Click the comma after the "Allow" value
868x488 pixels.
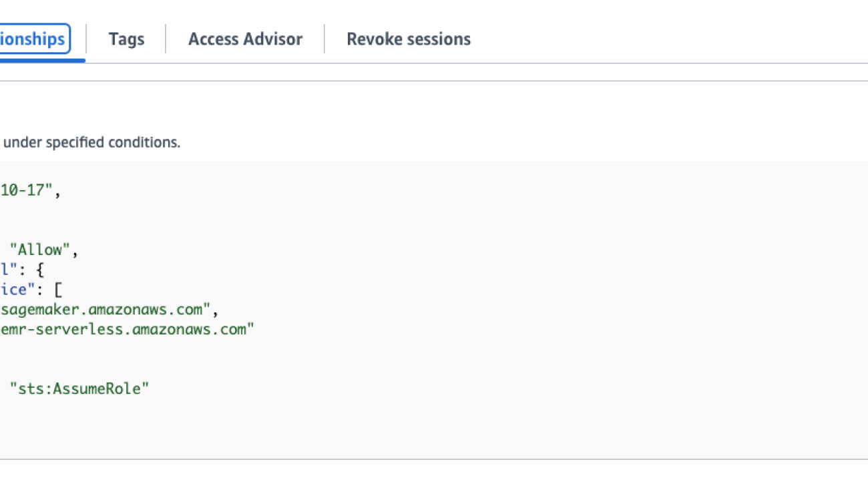76,251
